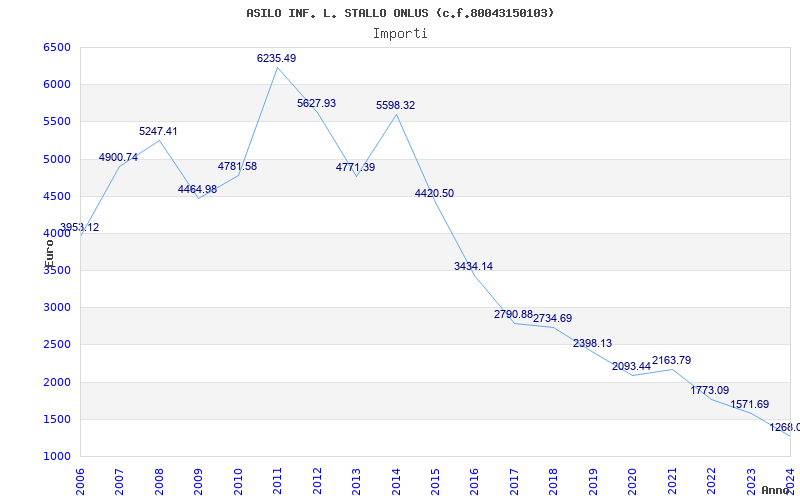The height and width of the screenshot is (500, 800).
Task: Click the Anno axis label
Action: 776,490
